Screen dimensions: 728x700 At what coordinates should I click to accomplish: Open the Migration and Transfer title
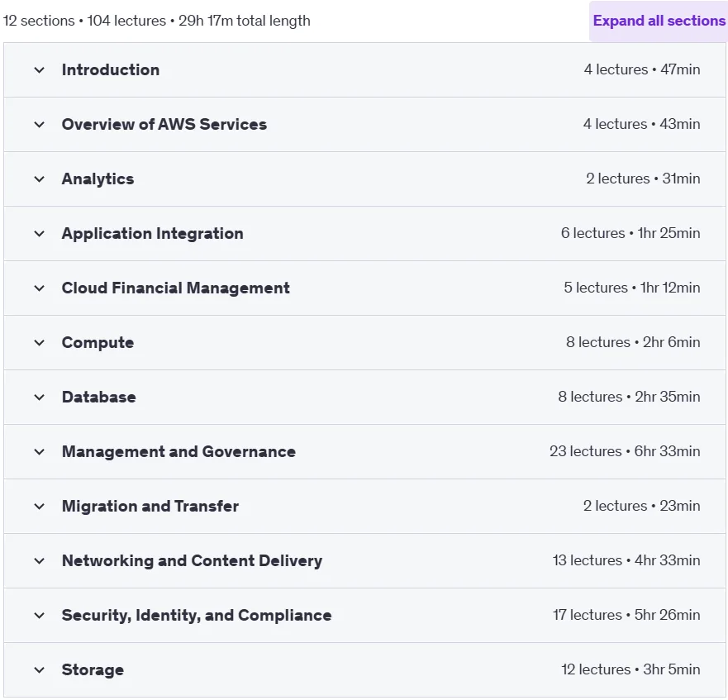click(x=150, y=506)
